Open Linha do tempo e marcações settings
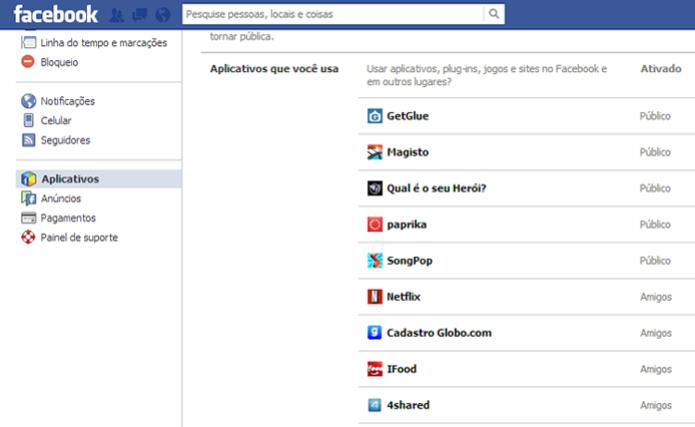The image size is (695, 427). coord(104,43)
